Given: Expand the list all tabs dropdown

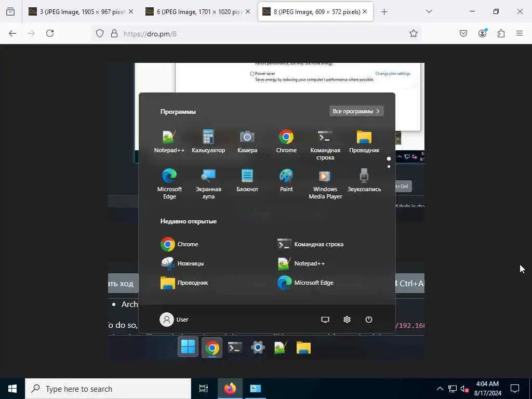Looking at the screenshot, I should pos(429,11).
